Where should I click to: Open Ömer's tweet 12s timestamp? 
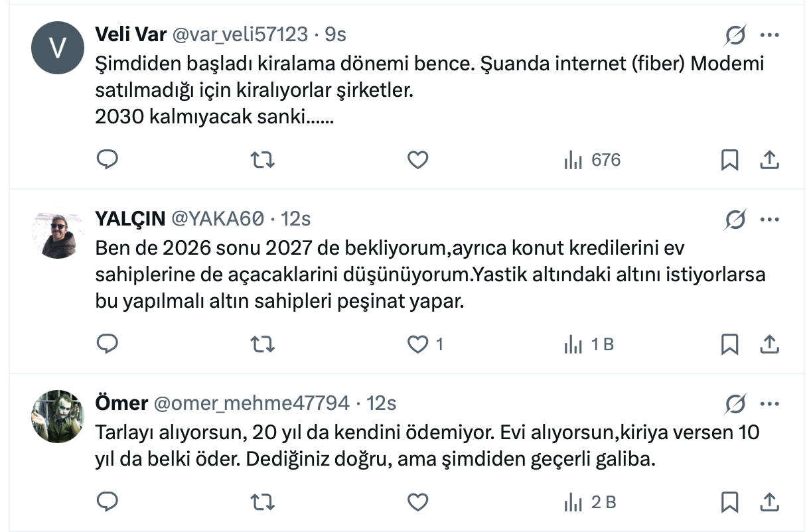coord(381,403)
